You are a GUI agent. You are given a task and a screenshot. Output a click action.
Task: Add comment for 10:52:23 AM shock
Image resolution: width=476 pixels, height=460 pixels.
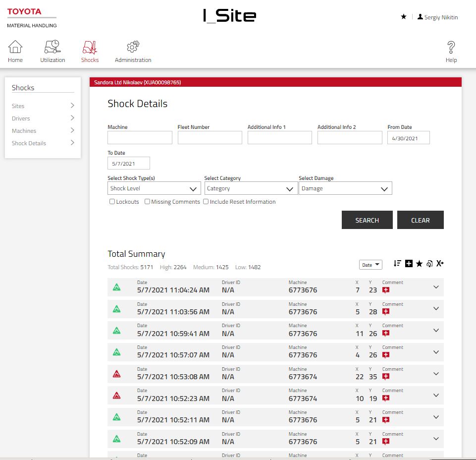click(x=386, y=399)
